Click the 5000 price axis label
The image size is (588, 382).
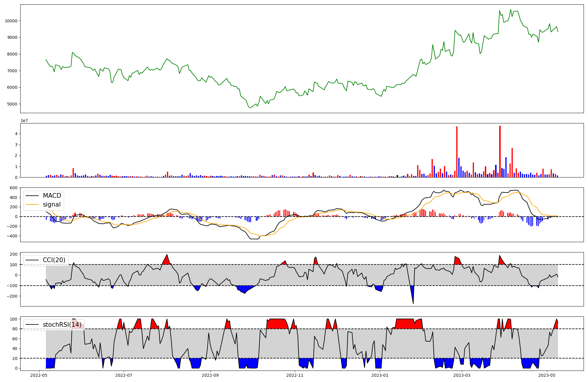(x=12, y=104)
